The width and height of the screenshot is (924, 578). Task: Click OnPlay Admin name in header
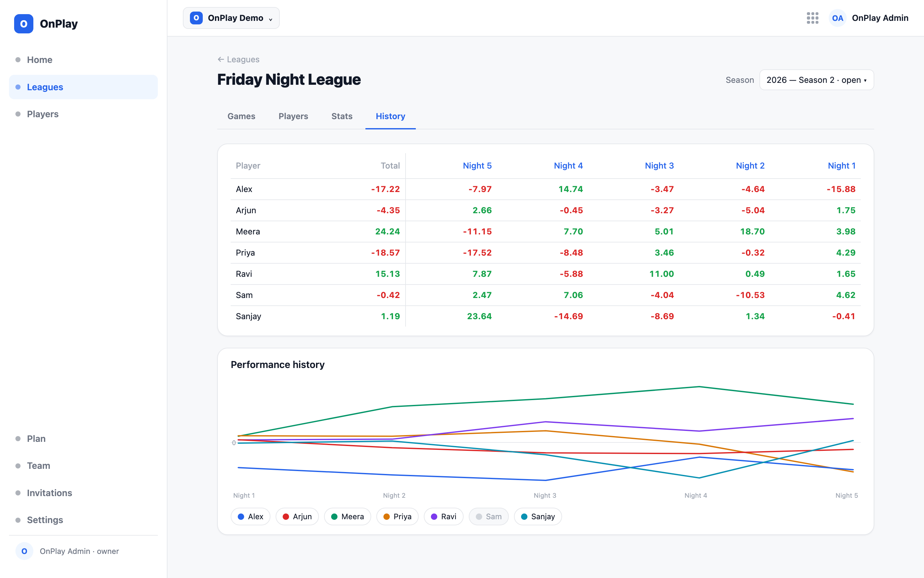[x=880, y=18]
